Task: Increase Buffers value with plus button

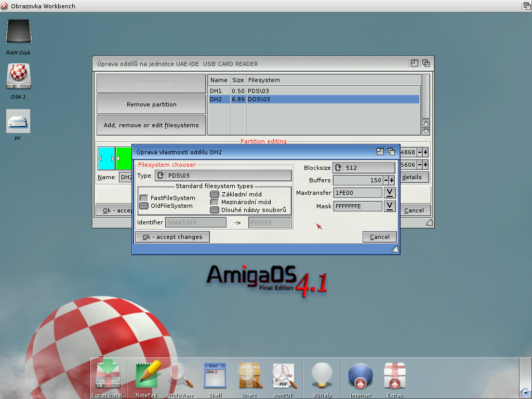Action: point(392,180)
